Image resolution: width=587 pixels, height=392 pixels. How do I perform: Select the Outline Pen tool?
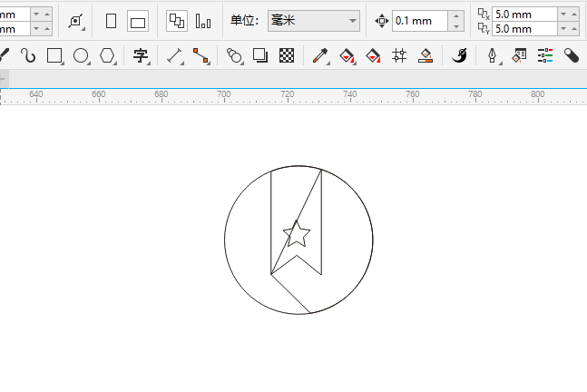click(493, 55)
